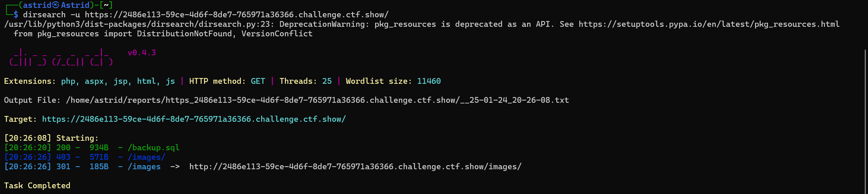Click the Task Completed message

37,186
